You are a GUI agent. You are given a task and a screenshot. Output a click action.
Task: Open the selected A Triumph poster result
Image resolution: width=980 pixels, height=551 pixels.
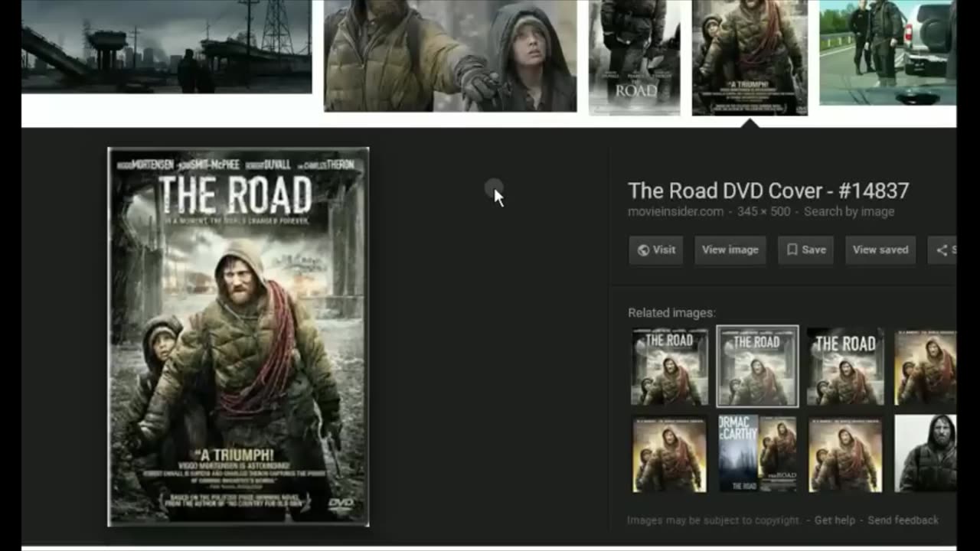pos(750,57)
